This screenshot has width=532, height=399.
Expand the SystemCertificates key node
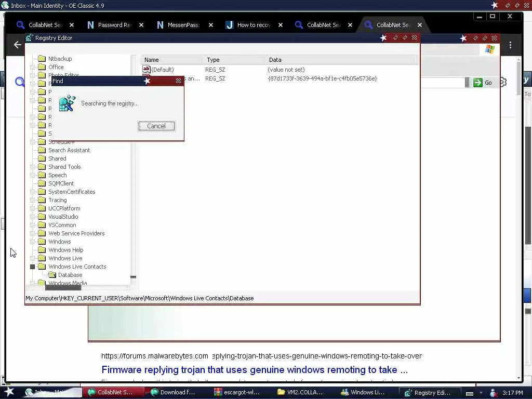tap(33, 192)
